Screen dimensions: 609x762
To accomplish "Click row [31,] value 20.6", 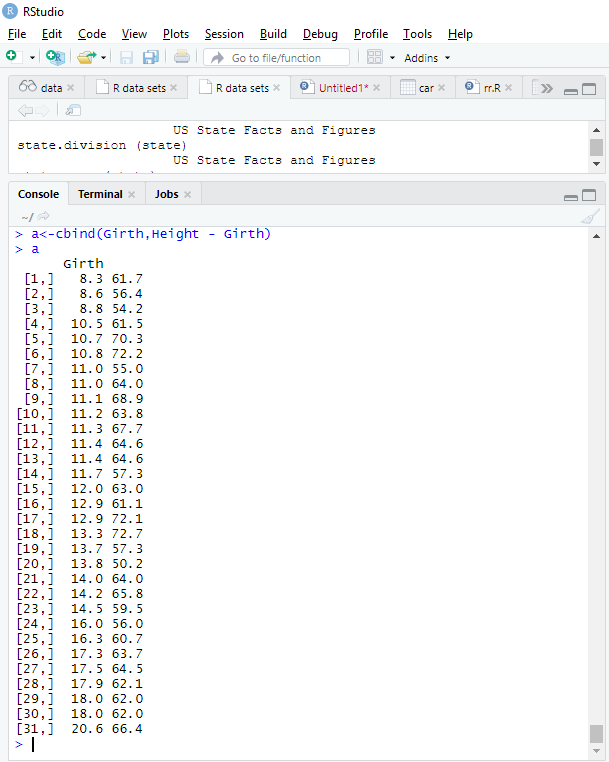I will pos(87,729).
